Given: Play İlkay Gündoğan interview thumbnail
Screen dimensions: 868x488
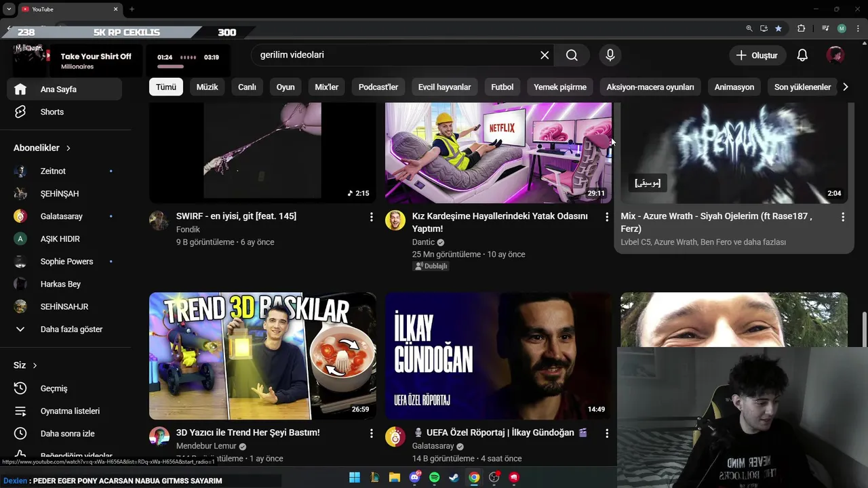Looking at the screenshot, I should pos(498,356).
